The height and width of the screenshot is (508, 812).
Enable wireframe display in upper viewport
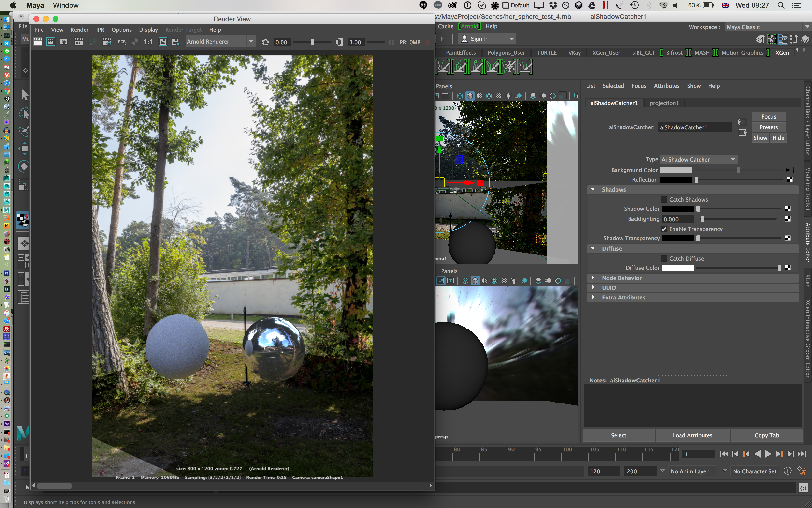click(460, 96)
